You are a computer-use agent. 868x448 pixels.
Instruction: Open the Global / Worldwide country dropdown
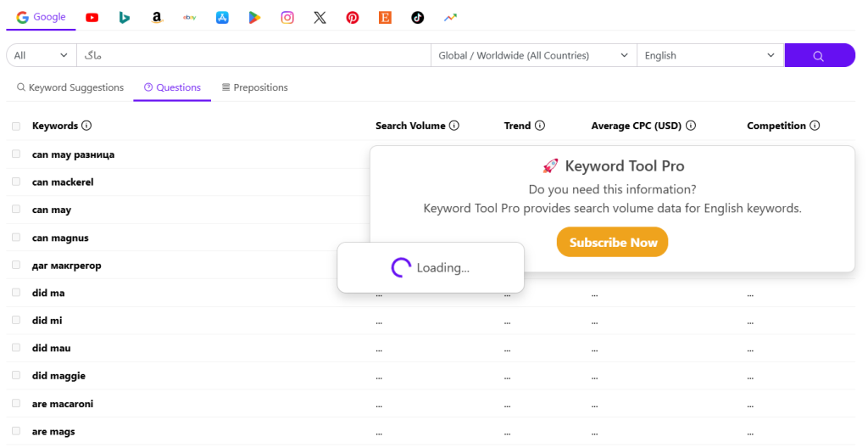532,55
